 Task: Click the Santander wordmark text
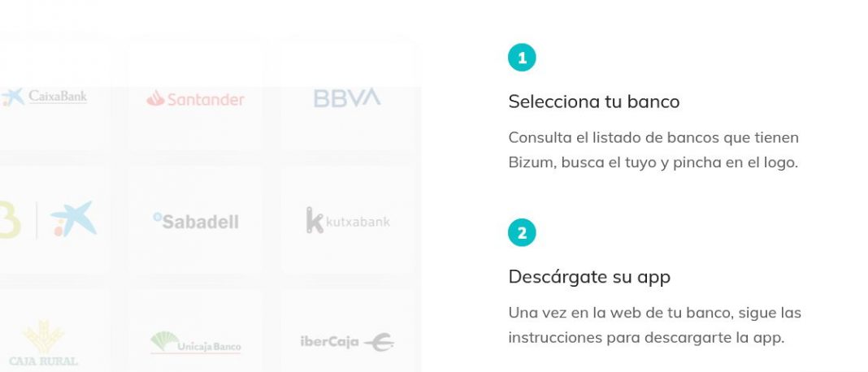click(x=206, y=100)
